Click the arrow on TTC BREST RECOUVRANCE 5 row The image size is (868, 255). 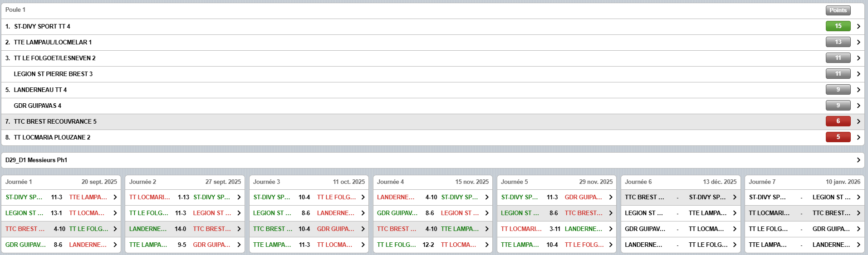[x=858, y=121]
